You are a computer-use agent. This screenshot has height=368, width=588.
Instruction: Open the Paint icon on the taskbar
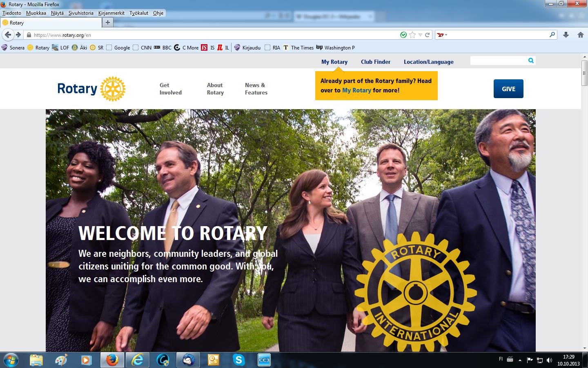coord(62,360)
